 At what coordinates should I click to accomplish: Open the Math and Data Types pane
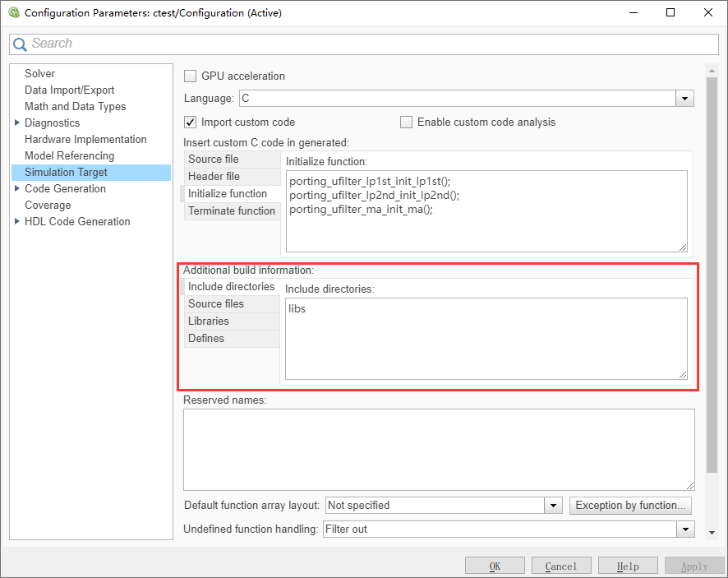(x=76, y=106)
